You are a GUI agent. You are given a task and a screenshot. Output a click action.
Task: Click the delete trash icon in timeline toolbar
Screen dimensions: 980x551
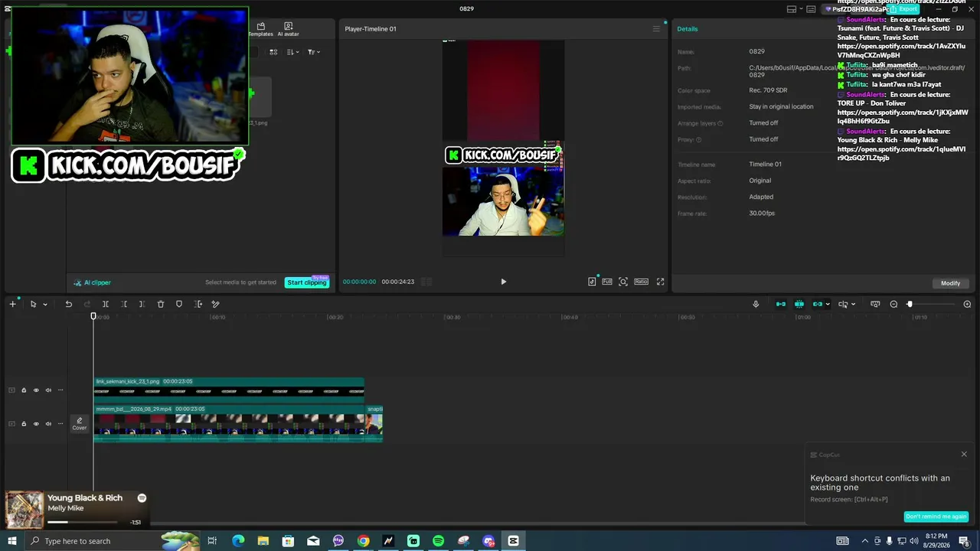coord(161,304)
